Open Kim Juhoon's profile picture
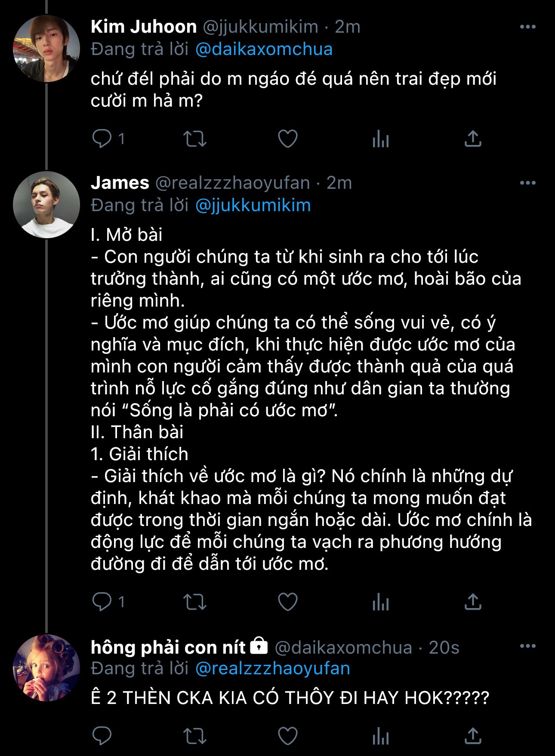The image size is (555, 756). [46, 49]
